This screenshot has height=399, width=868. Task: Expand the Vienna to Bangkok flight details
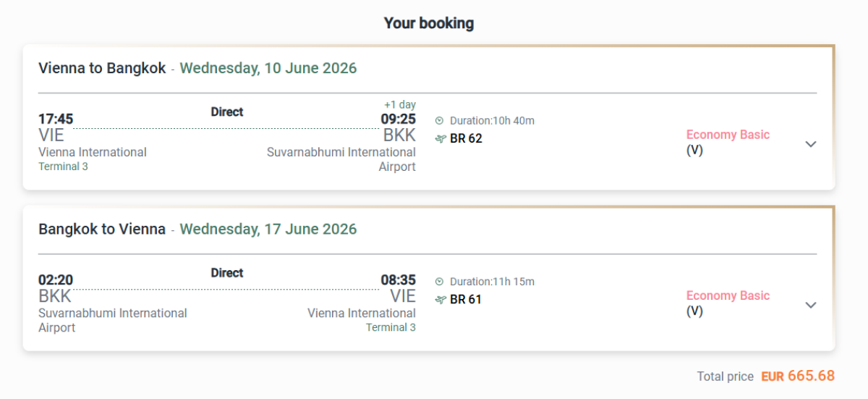811,144
